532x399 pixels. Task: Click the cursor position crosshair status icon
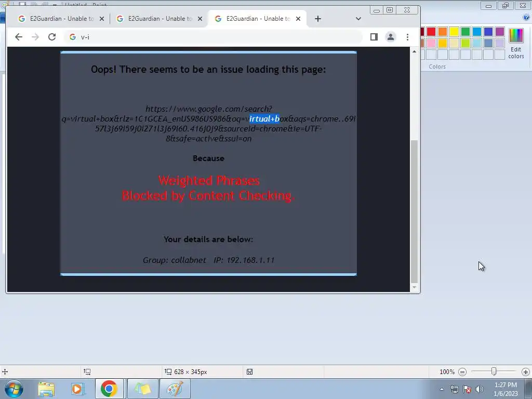5,372
